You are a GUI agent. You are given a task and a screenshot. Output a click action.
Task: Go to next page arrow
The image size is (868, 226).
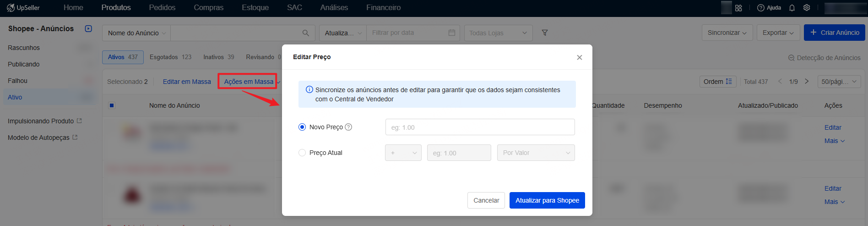click(807, 81)
